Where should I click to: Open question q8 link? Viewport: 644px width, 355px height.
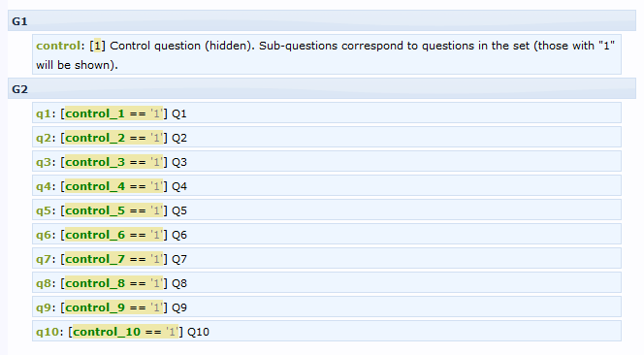(43, 283)
